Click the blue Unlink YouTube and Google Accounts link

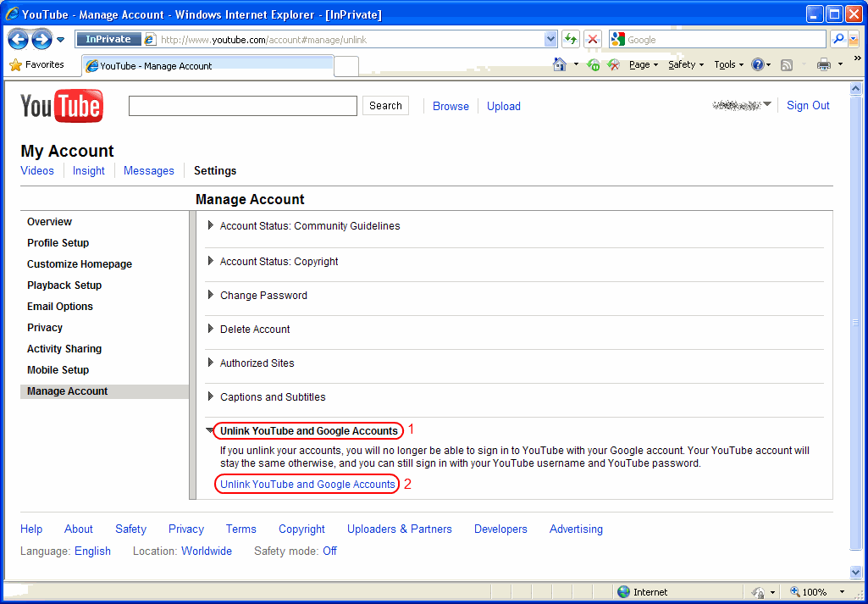[307, 485]
